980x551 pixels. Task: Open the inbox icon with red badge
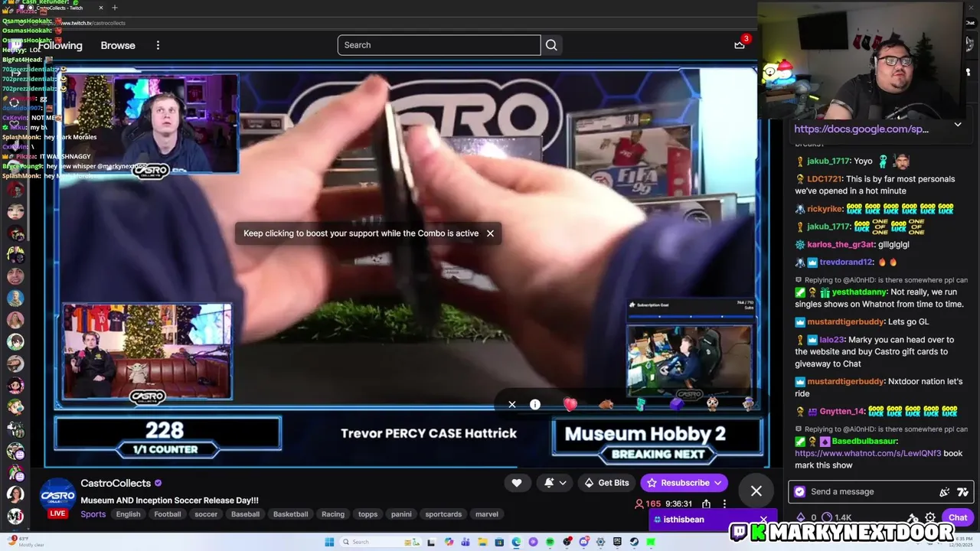tap(740, 44)
